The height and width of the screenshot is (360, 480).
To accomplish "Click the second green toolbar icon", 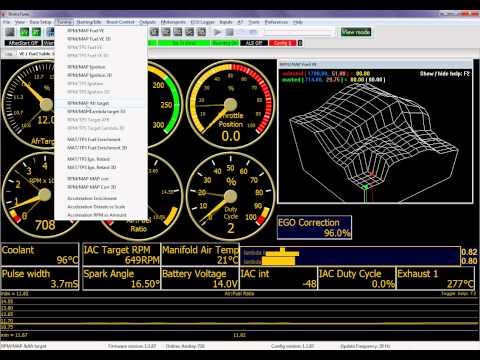I will (x=36, y=32).
